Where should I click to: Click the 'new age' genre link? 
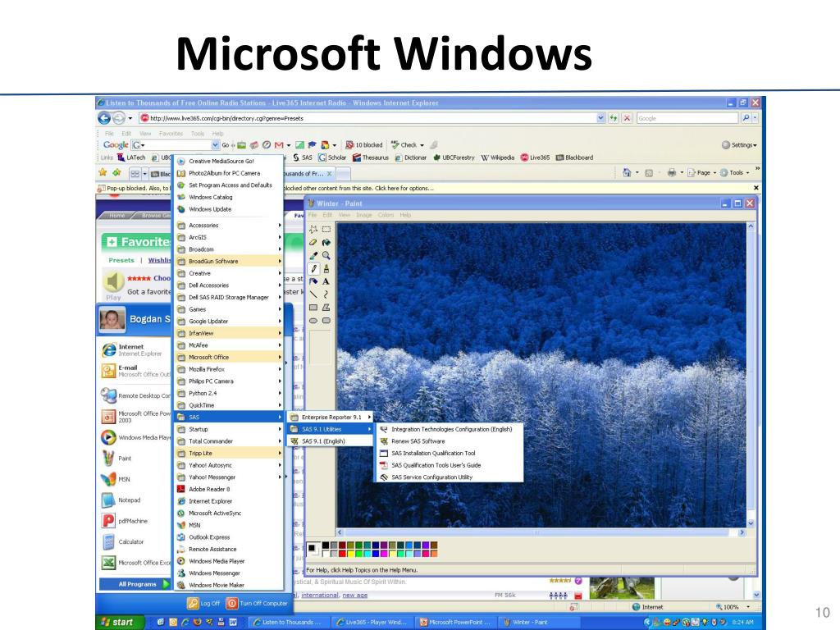coord(354,596)
